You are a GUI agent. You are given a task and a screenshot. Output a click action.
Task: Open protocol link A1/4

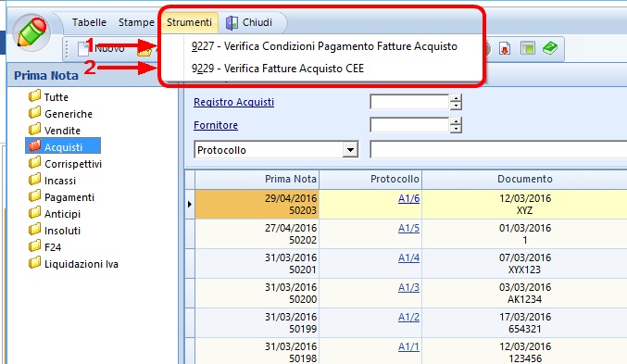click(x=408, y=258)
